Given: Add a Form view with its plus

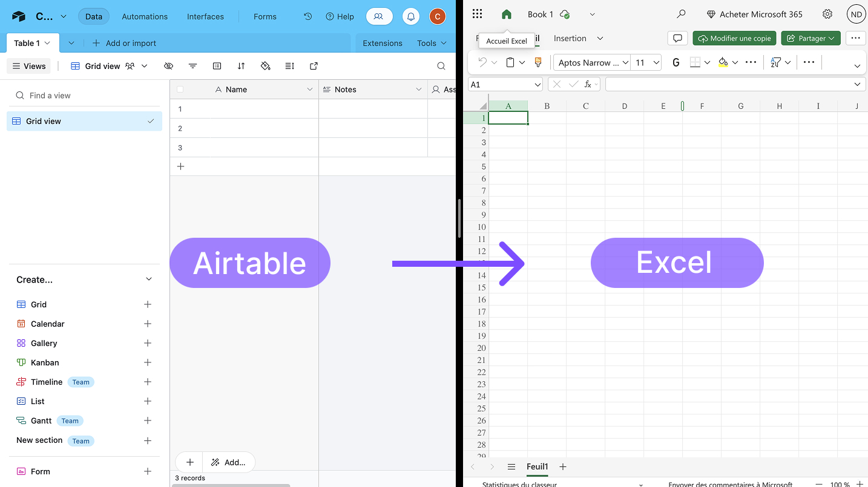Looking at the screenshot, I should (x=148, y=471).
